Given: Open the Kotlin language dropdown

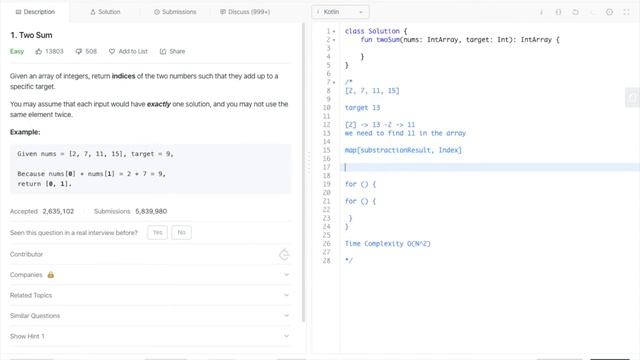Looking at the screenshot, I should click(340, 12).
